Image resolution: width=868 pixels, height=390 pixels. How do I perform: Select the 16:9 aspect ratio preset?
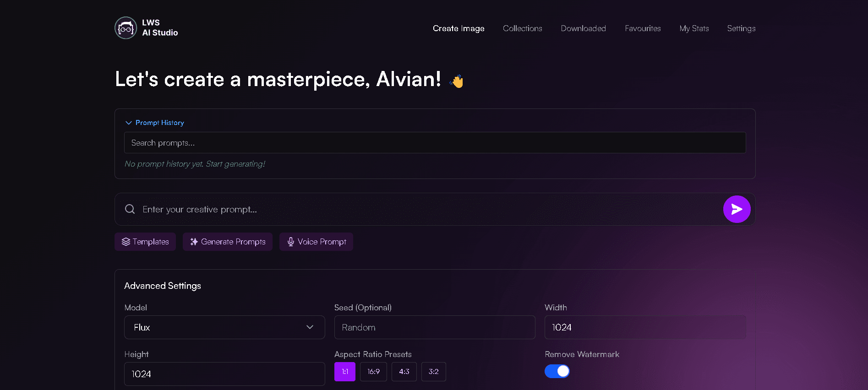pyautogui.click(x=373, y=372)
